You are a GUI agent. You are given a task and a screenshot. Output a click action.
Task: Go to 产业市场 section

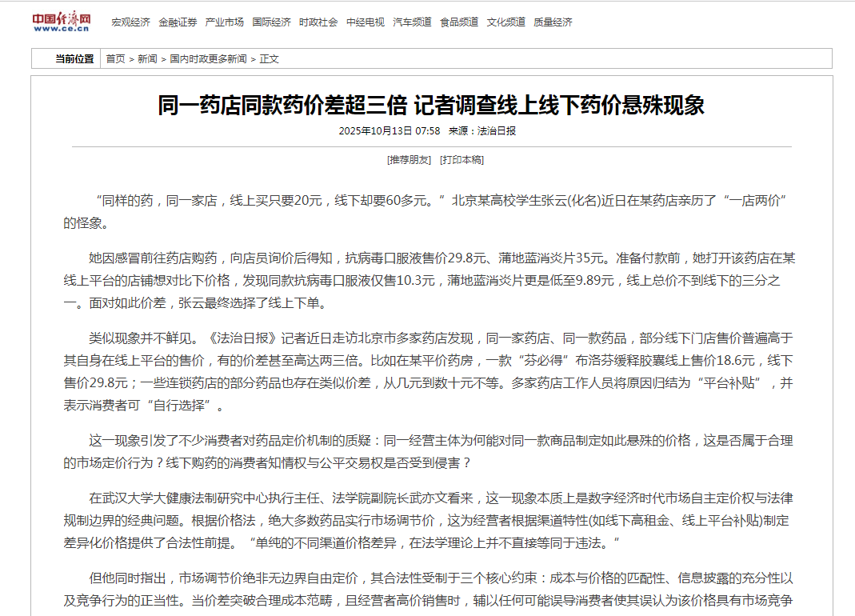pos(225,22)
